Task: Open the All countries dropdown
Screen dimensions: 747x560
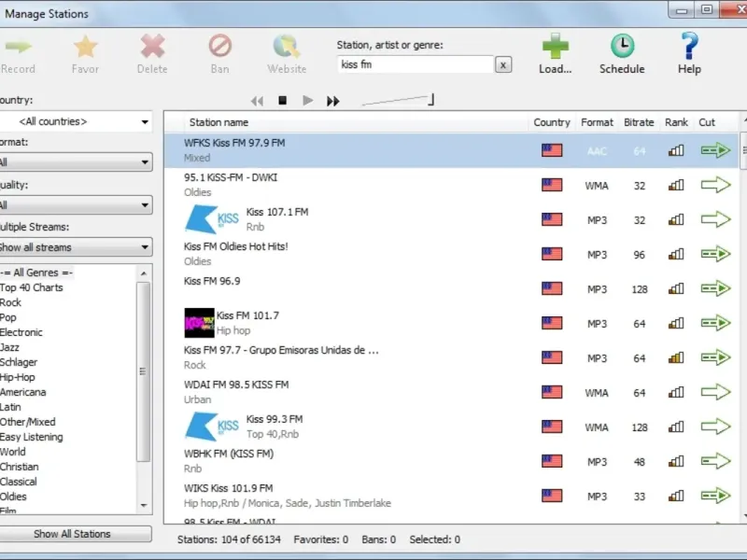Action: tap(77, 122)
